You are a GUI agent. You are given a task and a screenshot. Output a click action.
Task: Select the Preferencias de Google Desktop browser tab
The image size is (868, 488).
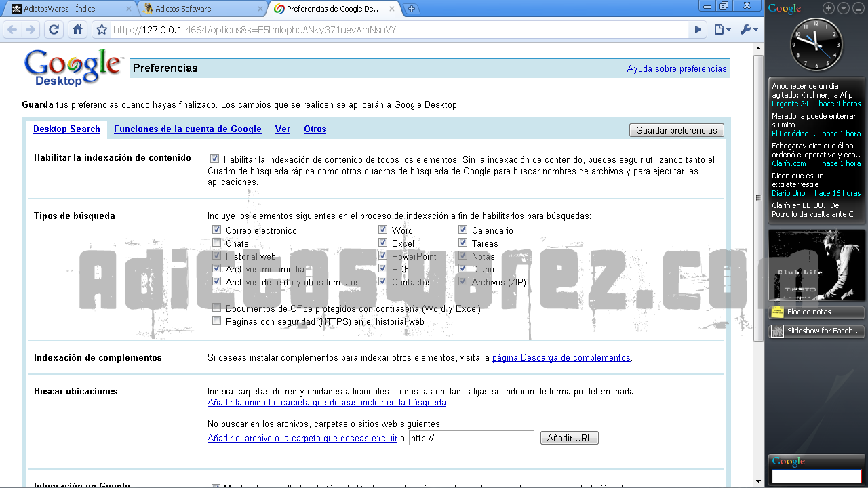coord(334,9)
